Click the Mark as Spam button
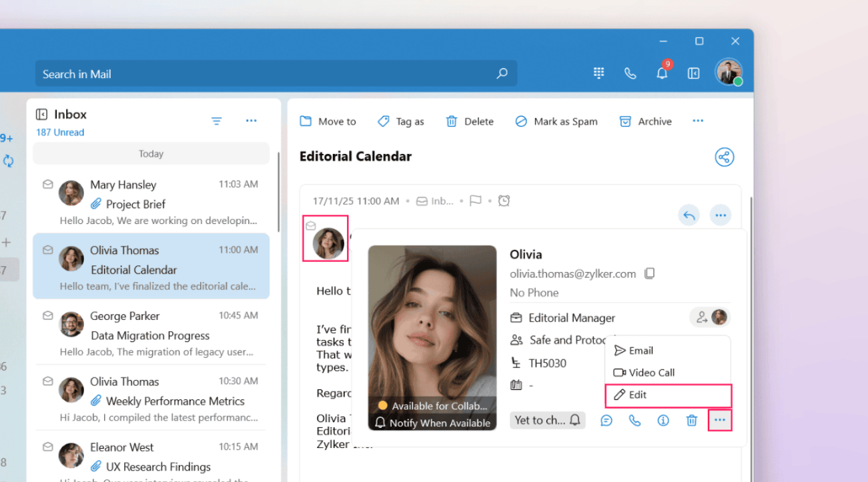Viewport: 868px width, 482px height. pos(556,121)
